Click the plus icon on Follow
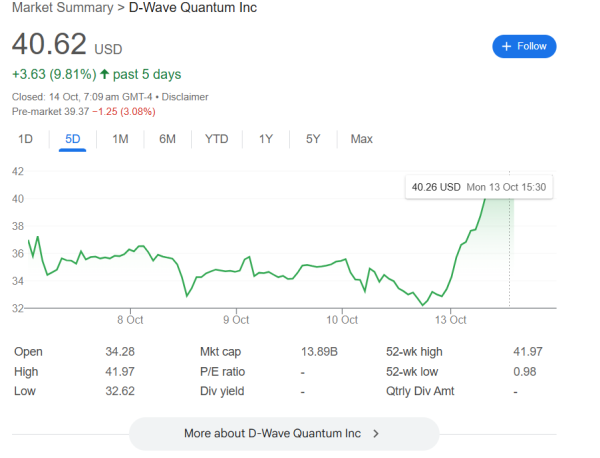 pyautogui.click(x=507, y=46)
